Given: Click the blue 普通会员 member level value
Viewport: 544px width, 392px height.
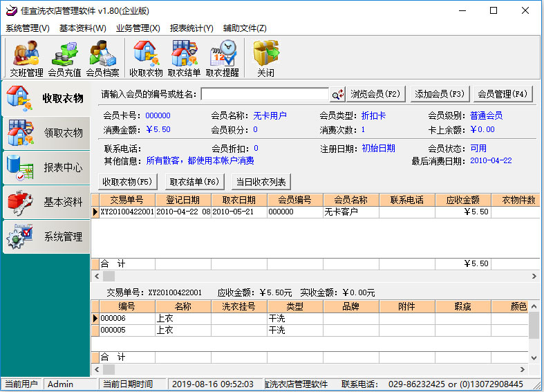Looking at the screenshot, I should pyautogui.click(x=487, y=115).
